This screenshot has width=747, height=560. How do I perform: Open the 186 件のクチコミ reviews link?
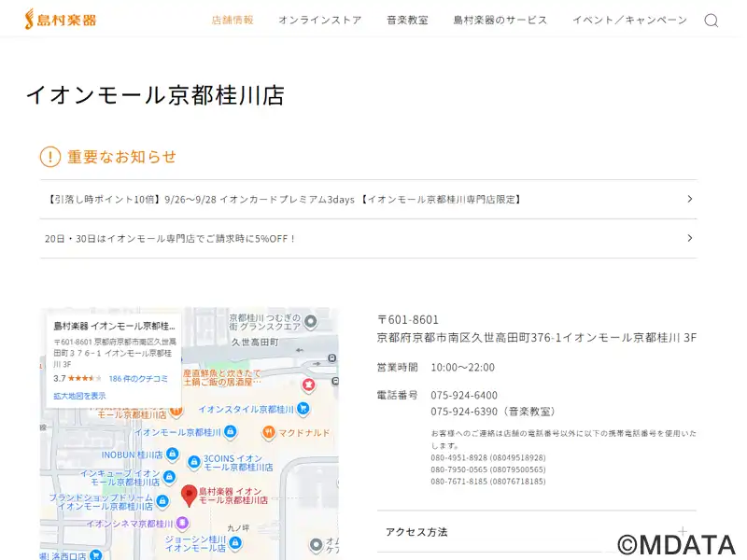click(x=138, y=379)
